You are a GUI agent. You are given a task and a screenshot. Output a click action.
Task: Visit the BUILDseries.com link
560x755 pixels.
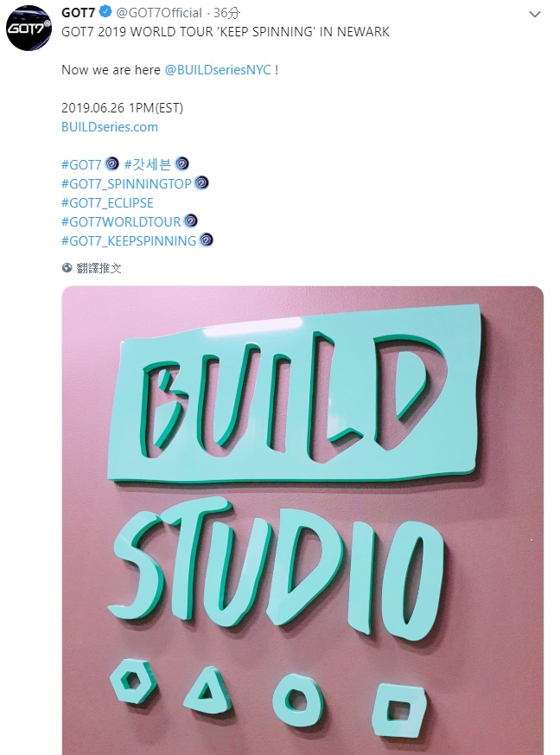click(110, 127)
